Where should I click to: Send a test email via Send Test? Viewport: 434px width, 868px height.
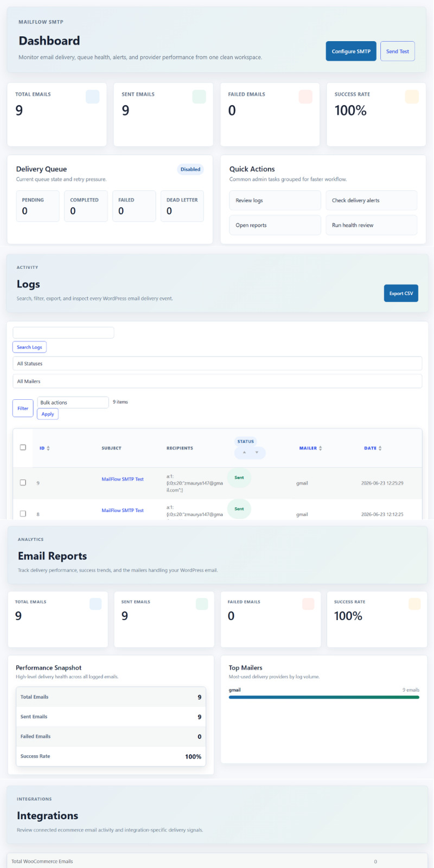(397, 51)
